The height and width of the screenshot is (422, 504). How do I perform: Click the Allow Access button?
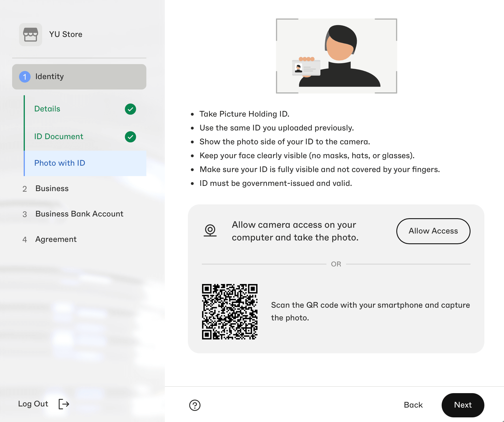(x=433, y=231)
